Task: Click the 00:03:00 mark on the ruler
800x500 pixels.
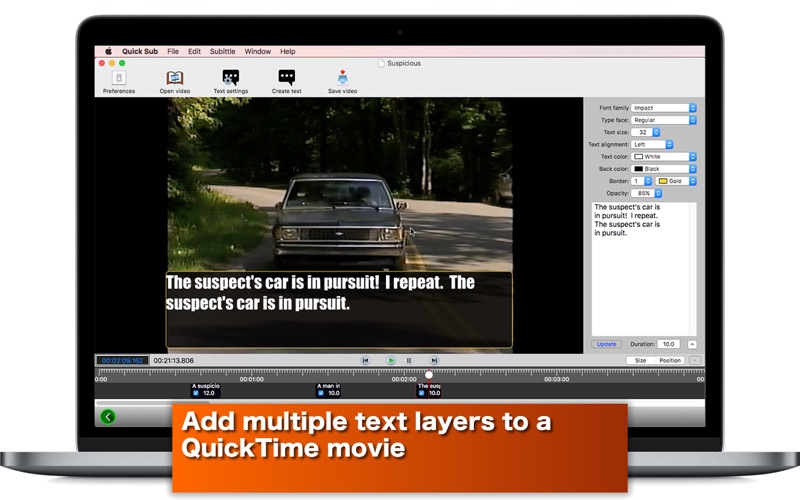Action: coord(556,379)
